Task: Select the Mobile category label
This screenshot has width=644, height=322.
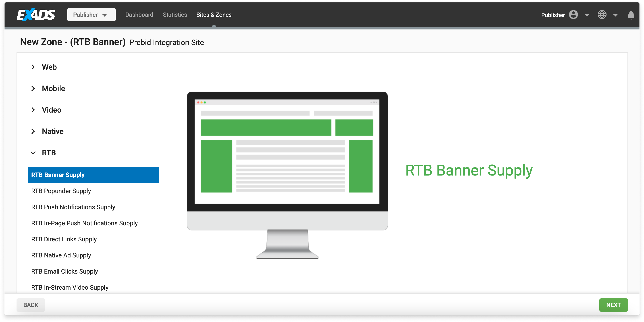Action: pos(54,88)
